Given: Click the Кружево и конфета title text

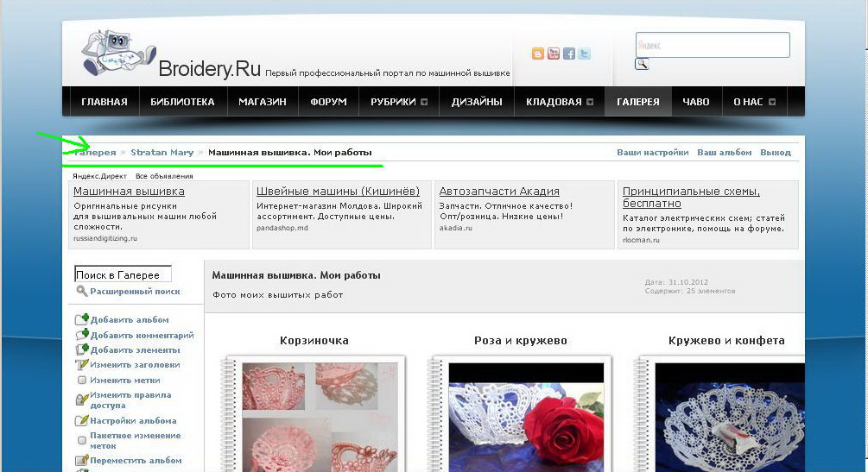Looking at the screenshot, I should [726, 341].
